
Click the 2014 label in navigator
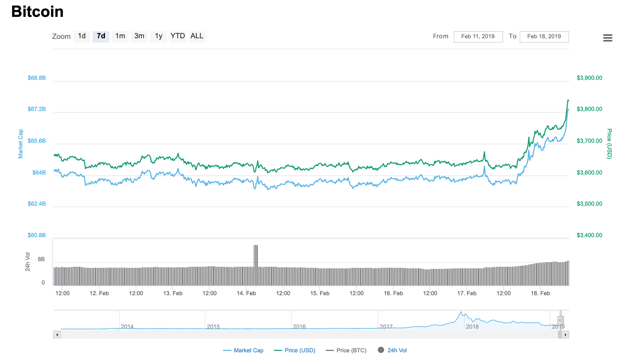(x=127, y=327)
